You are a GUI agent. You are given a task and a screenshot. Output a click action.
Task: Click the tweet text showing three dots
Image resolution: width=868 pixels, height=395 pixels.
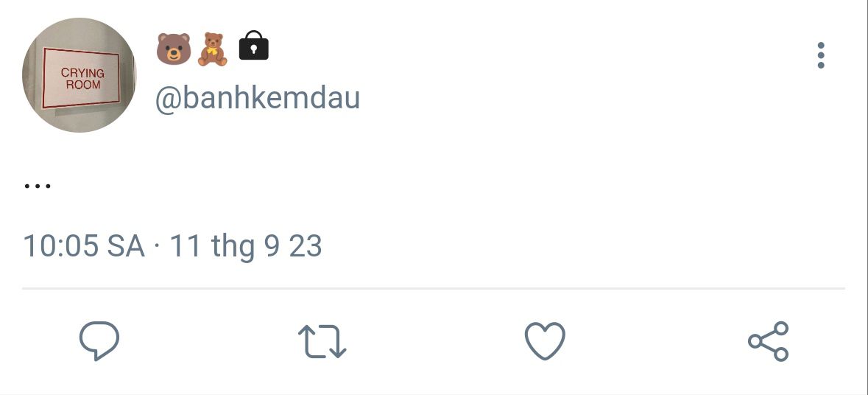click(x=38, y=186)
